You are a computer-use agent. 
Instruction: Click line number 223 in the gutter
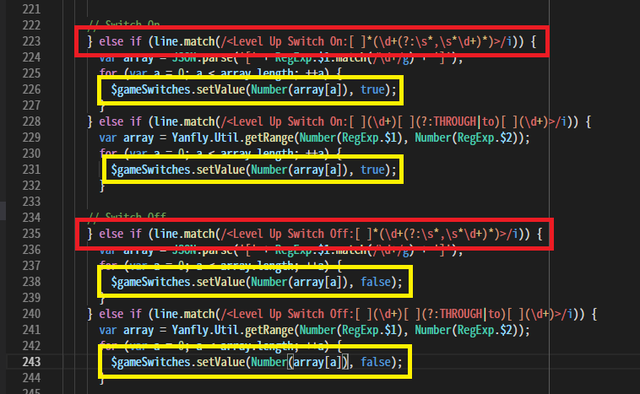(31, 41)
